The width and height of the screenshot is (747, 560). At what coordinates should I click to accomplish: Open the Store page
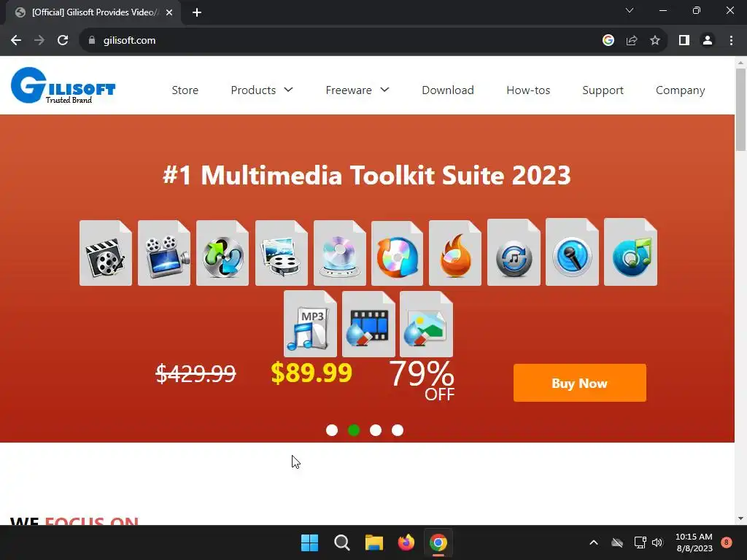[x=185, y=90]
